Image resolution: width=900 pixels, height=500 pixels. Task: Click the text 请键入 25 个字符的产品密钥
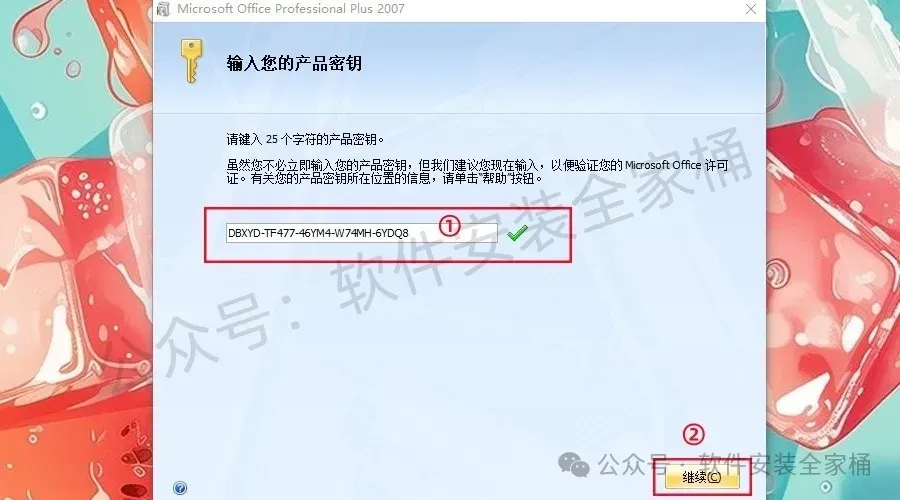(304, 139)
